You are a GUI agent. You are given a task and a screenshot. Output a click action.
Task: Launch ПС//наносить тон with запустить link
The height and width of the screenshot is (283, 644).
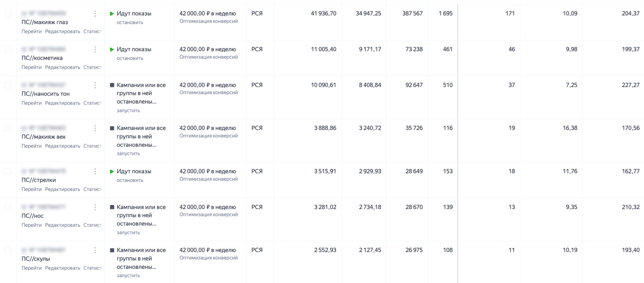coord(128,111)
